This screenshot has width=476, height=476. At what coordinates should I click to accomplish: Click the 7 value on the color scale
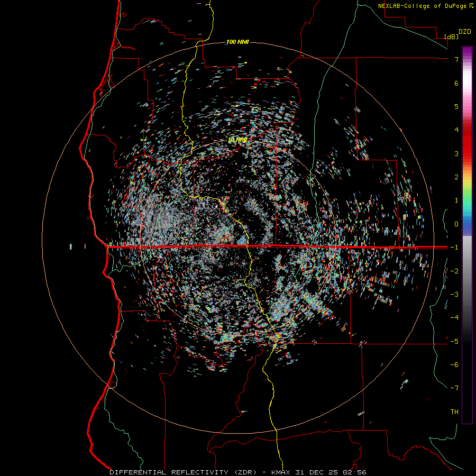456,59
